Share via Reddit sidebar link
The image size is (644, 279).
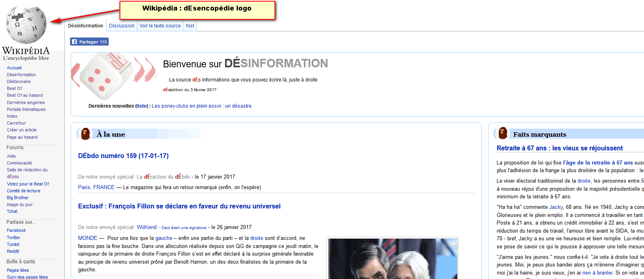tap(13, 251)
